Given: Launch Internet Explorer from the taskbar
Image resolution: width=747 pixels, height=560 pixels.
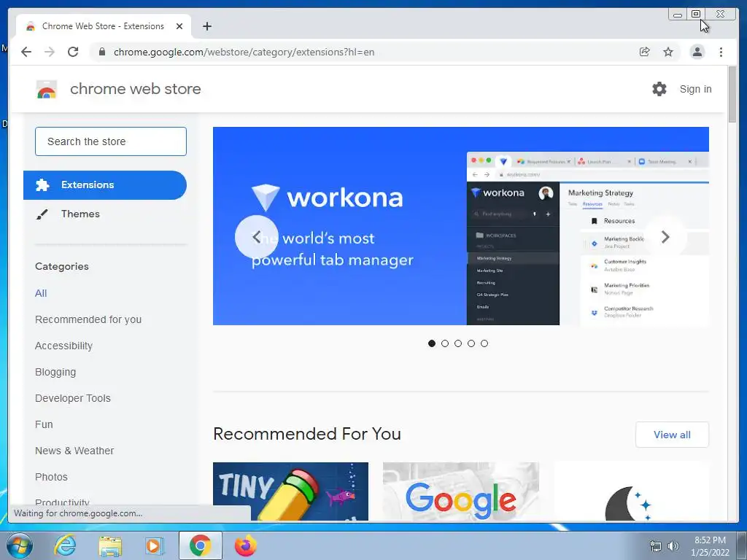Looking at the screenshot, I should pyautogui.click(x=65, y=545).
